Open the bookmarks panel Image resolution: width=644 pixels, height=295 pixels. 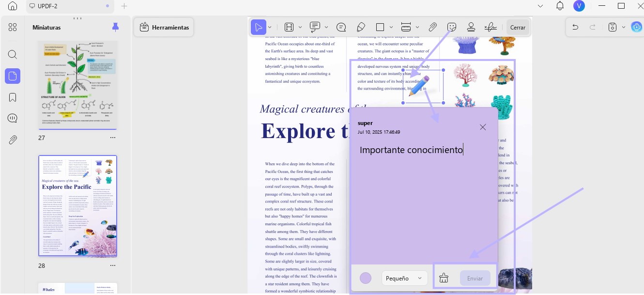pos(13,97)
